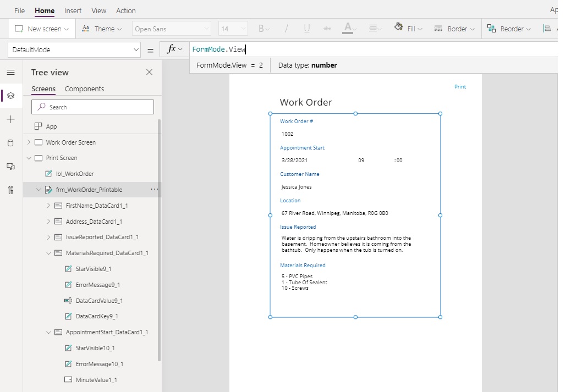This screenshot has height=392, width=571.
Task: Collapse the MaterialsRequired_DataCard1_1 tree item
Action: point(49,252)
